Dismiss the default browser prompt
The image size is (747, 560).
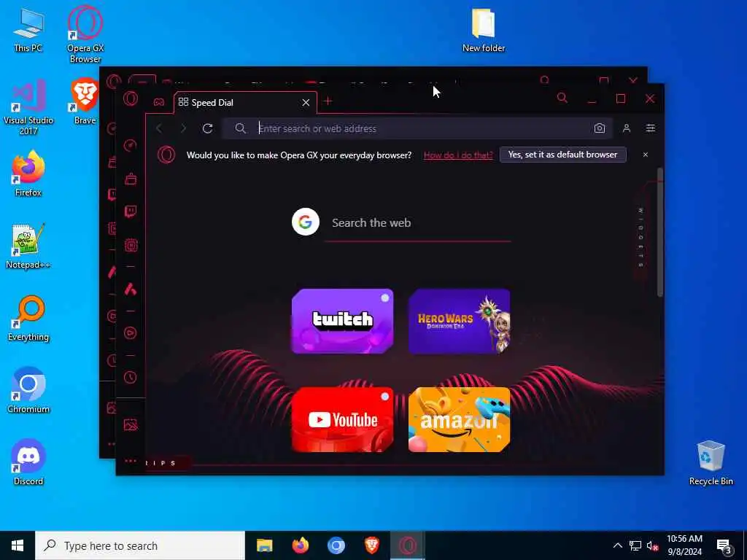pos(645,155)
